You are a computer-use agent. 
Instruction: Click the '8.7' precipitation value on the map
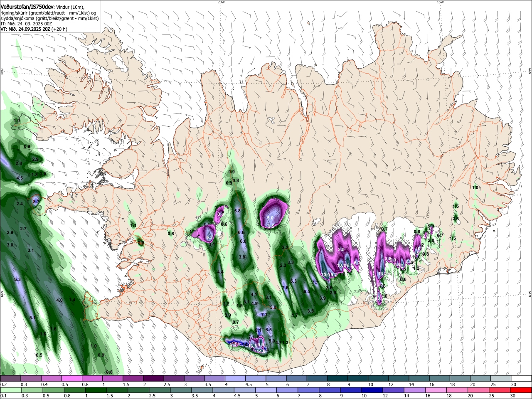pyautogui.click(x=36, y=201)
